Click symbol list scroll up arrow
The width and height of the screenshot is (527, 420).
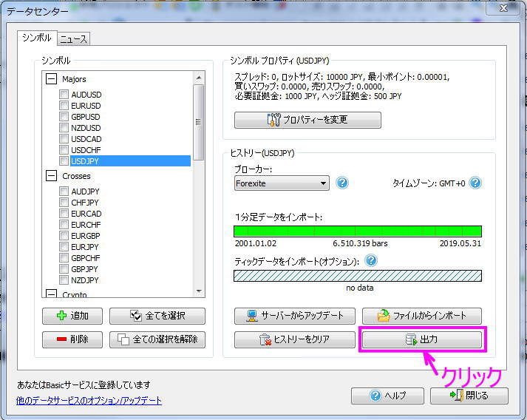[x=199, y=78]
